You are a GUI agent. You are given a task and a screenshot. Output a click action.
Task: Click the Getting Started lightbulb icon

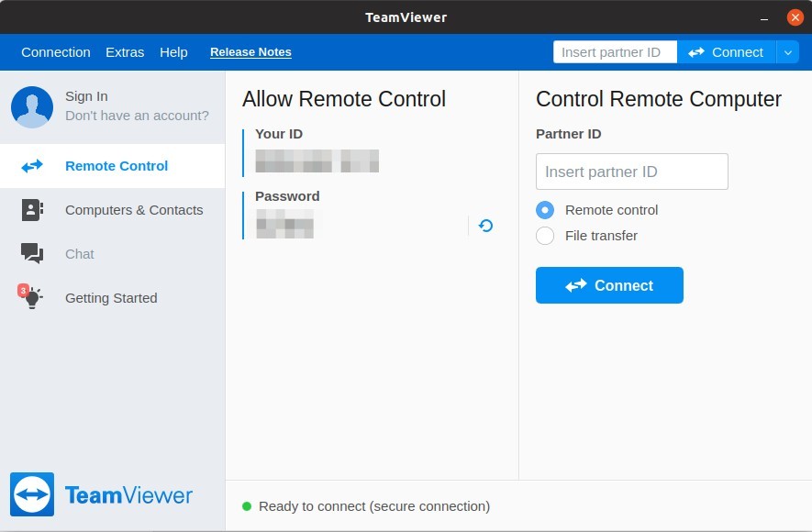(31, 296)
